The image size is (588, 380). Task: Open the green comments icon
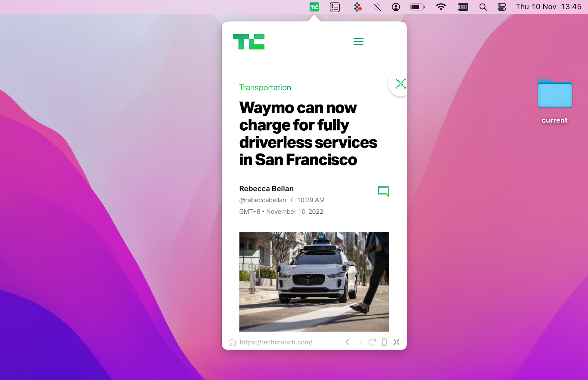point(383,191)
